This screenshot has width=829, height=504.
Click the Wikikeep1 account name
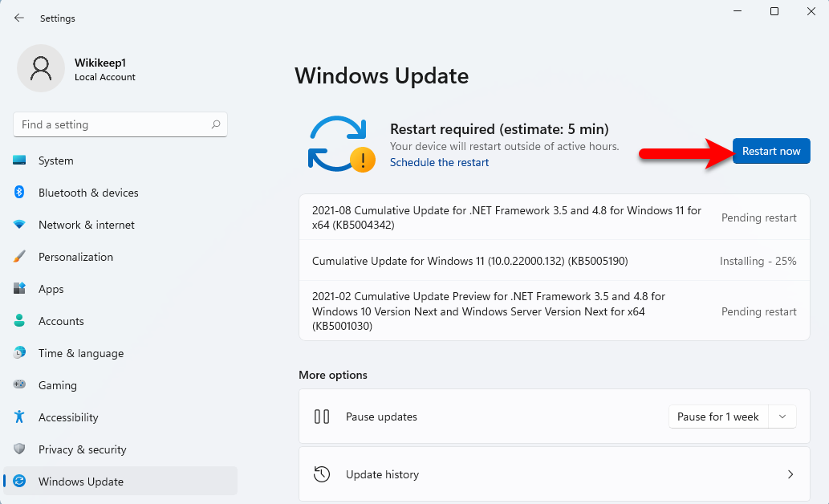100,63
